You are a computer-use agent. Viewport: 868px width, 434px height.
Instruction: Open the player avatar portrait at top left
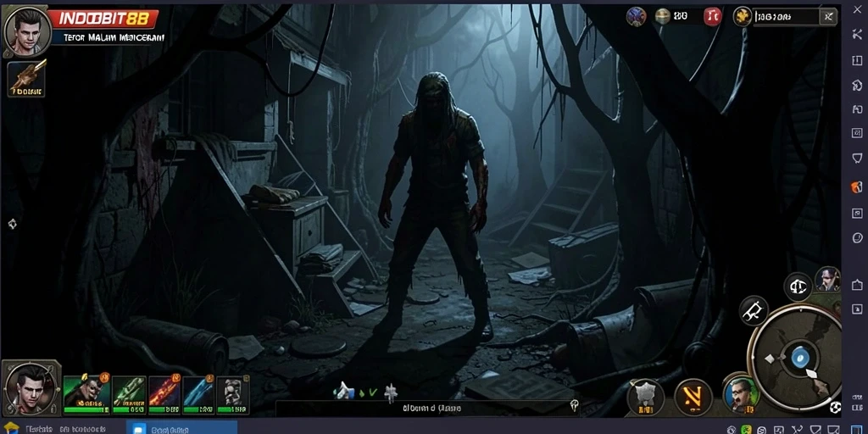27,31
